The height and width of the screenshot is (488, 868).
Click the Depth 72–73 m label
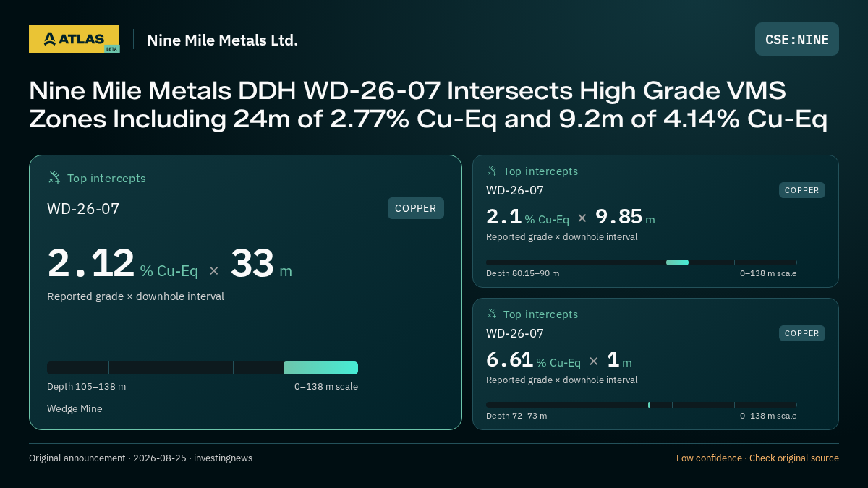(x=516, y=416)
